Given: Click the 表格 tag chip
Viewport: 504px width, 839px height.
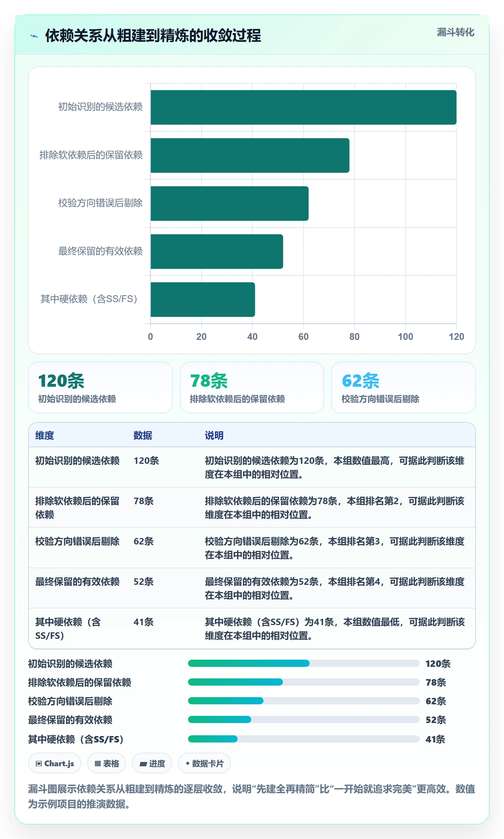Looking at the screenshot, I should pos(107,763).
